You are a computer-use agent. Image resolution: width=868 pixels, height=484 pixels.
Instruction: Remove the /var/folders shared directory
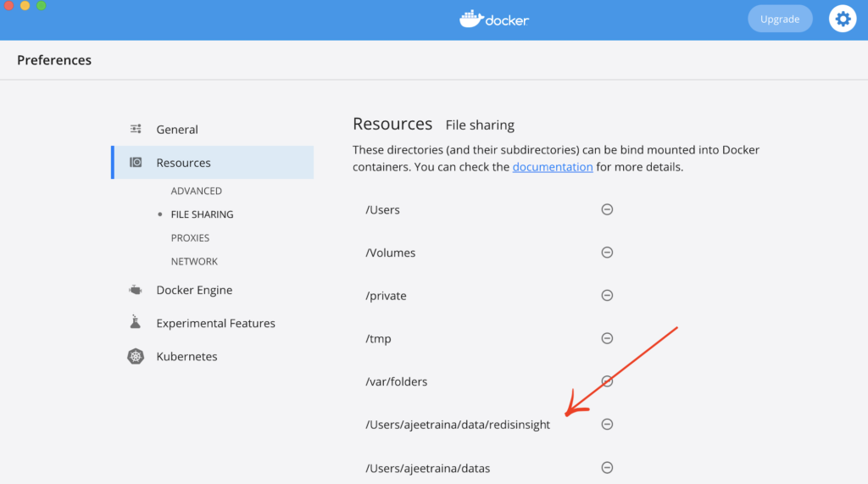coord(607,381)
